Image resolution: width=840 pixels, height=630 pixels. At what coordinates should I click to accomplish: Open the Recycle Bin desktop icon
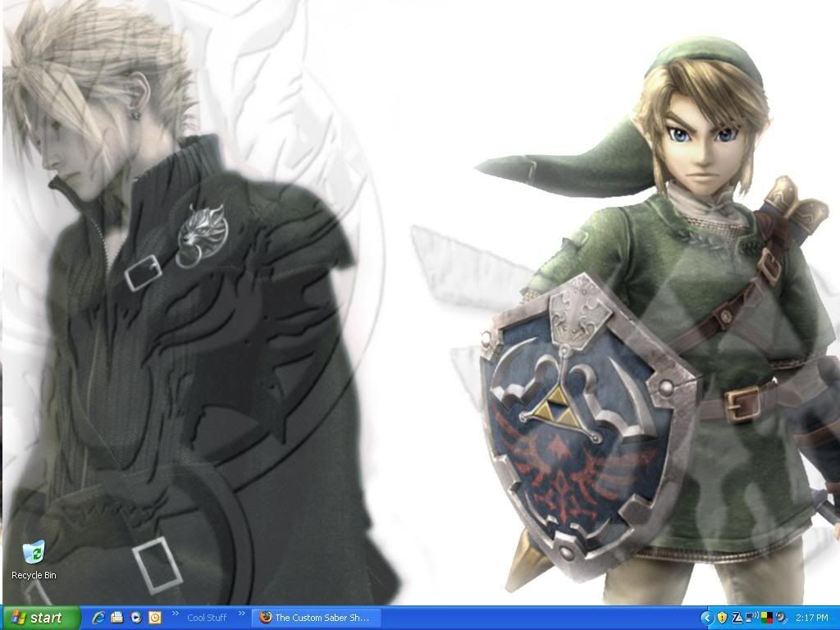point(34,553)
